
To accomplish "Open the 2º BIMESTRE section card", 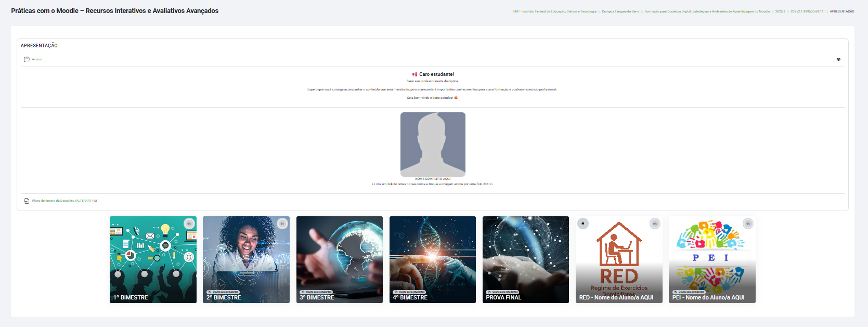I will coord(246,259).
